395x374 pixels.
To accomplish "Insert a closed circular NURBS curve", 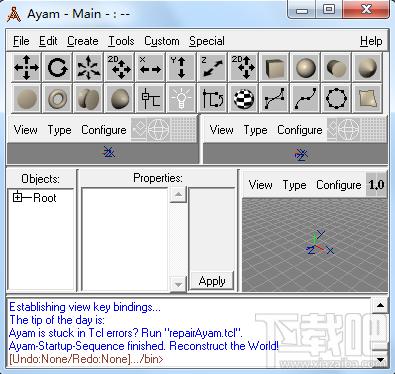I will point(336,98).
